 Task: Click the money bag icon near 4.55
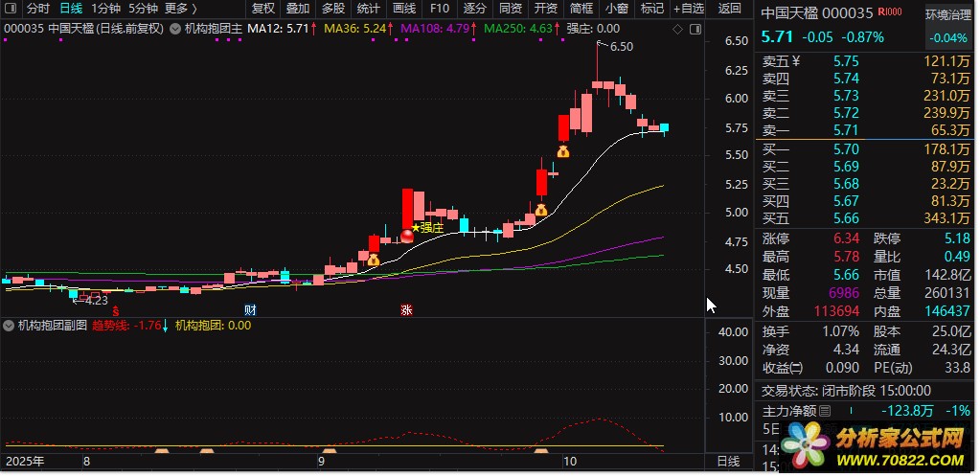point(373,260)
